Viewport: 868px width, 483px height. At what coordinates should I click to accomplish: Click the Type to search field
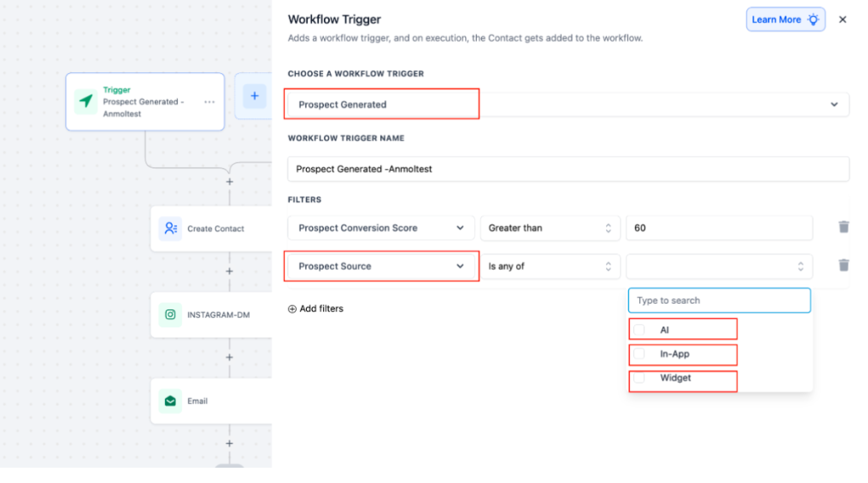click(719, 300)
